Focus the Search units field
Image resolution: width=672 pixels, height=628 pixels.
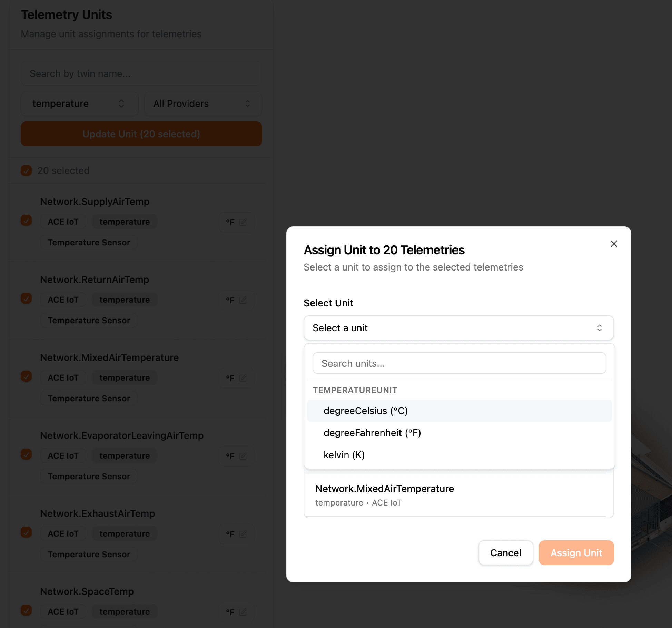point(459,363)
